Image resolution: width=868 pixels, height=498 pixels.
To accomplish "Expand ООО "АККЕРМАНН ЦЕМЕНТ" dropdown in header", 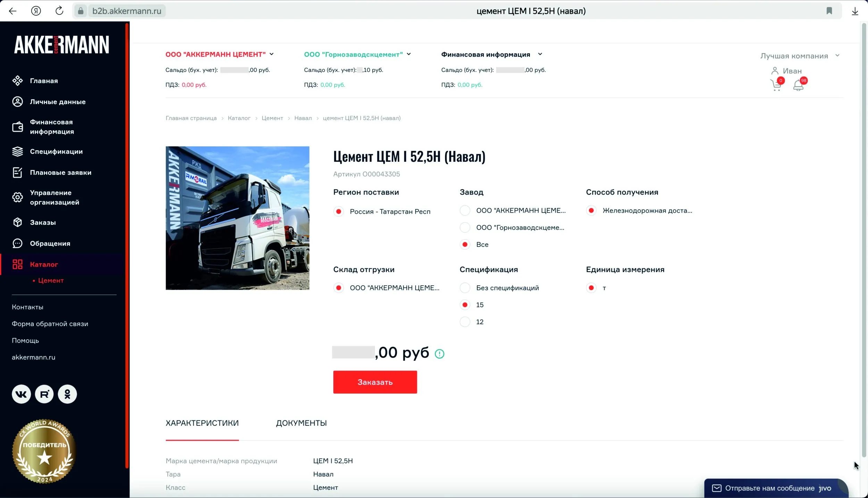I will (272, 54).
